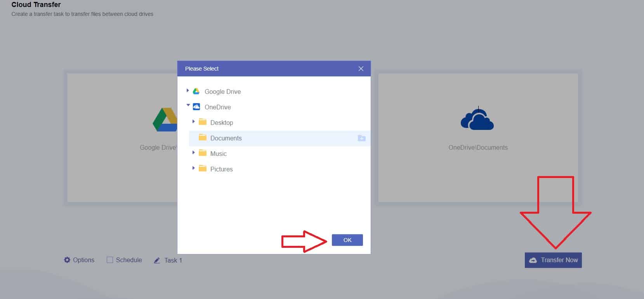Expand the Pictures folder arrow
Viewport: 644px width, 299px height.
(193, 168)
